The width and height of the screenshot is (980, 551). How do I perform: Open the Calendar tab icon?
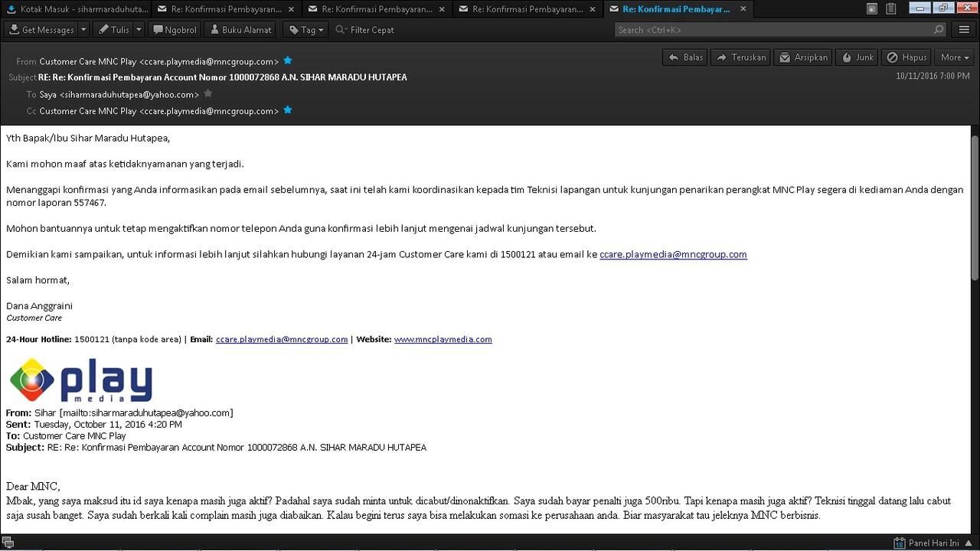[x=872, y=9]
